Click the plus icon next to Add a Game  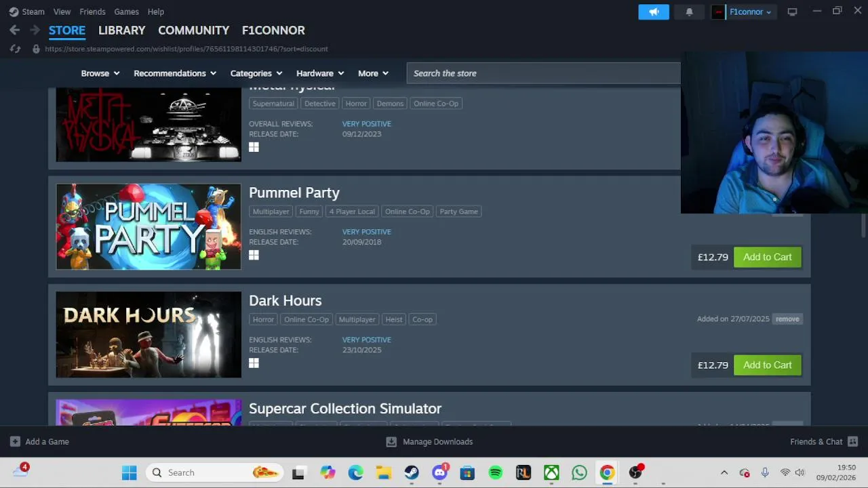point(15,442)
